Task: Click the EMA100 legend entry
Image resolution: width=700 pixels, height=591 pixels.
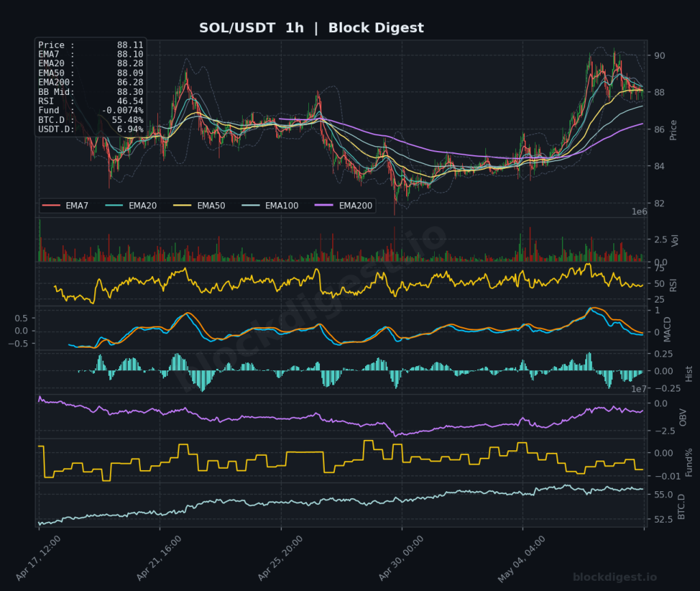Action: 269,206
